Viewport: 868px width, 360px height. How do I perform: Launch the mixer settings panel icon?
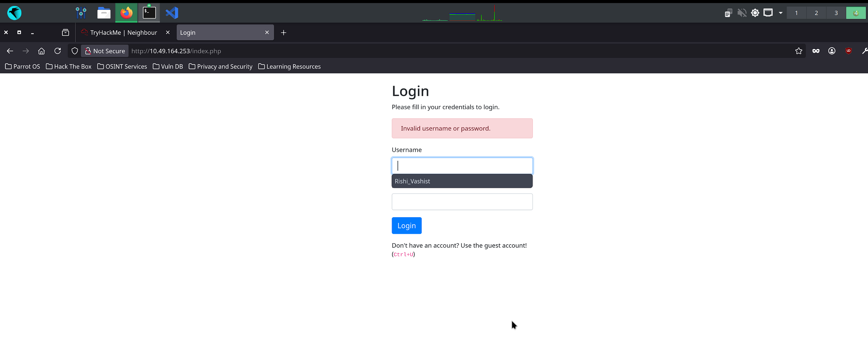[81, 13]
